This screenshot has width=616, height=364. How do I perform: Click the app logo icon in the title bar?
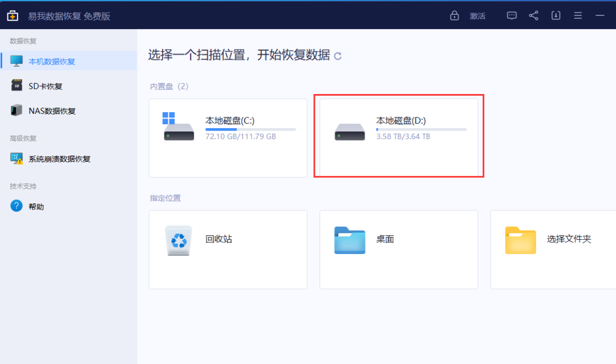tap(13, 16)
